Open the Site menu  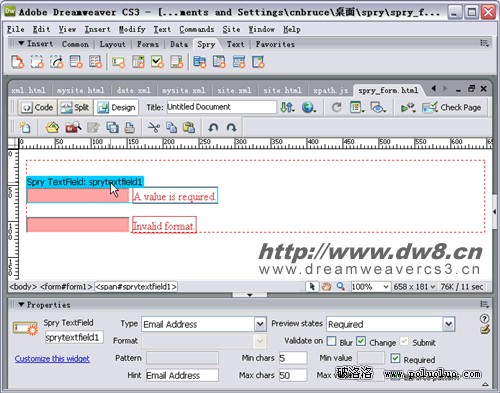click(x=231, y=29)
